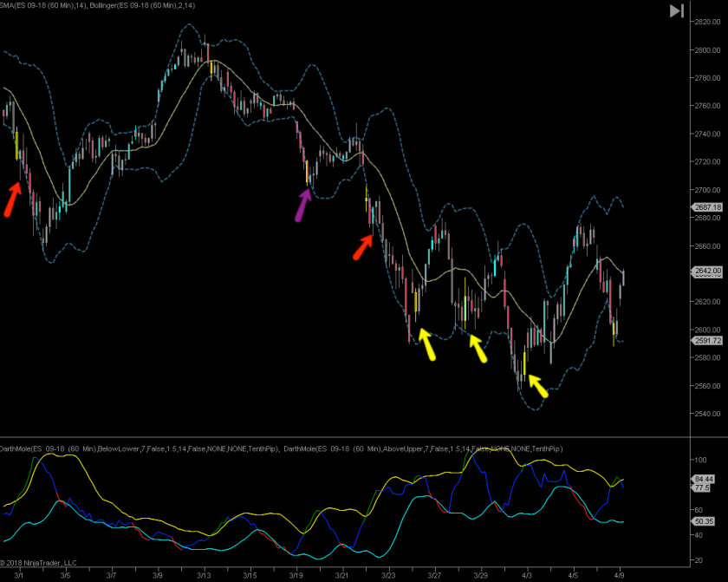Click the leftmost yellow arrow near 3/23
The width and height of the screenshot is (728, 582).
pos(426,343)
